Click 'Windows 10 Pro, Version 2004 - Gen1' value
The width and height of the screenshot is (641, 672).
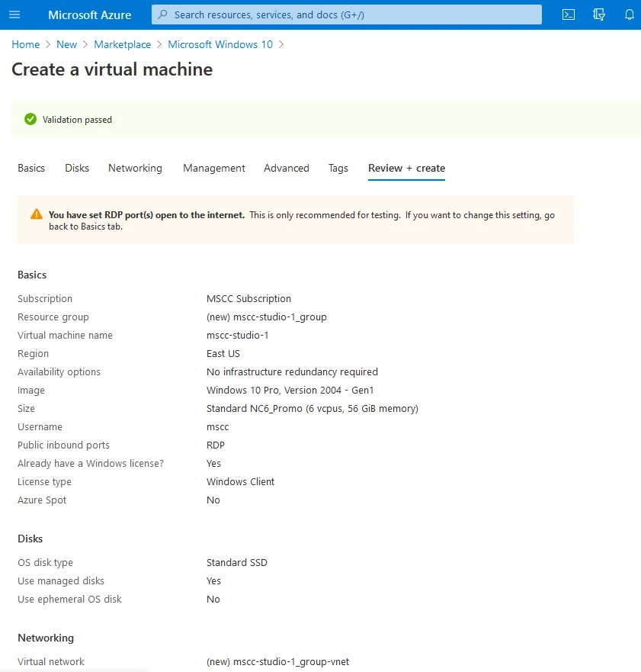point(290,391)
